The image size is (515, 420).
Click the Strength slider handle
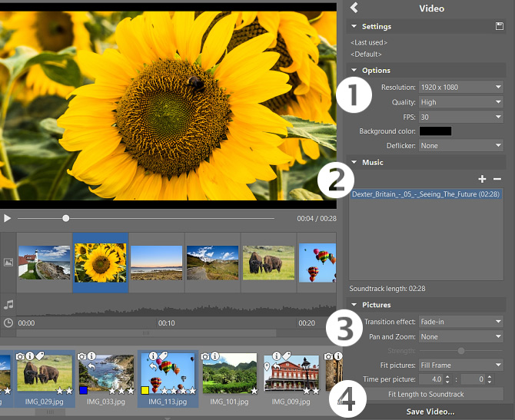pos(461,351)
